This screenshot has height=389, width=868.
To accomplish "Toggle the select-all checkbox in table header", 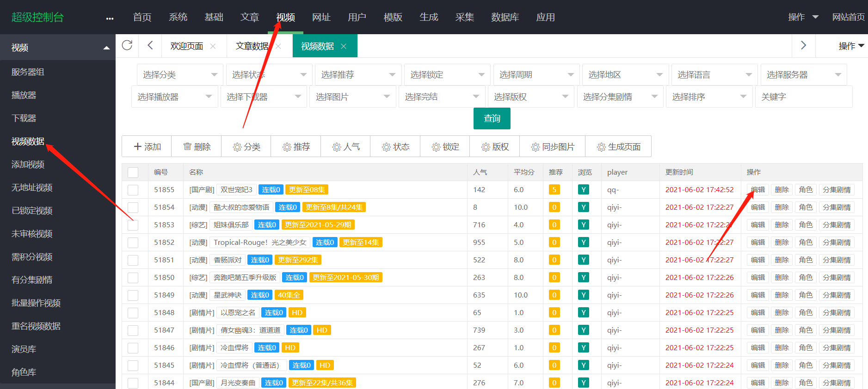I will click(133, 172).
